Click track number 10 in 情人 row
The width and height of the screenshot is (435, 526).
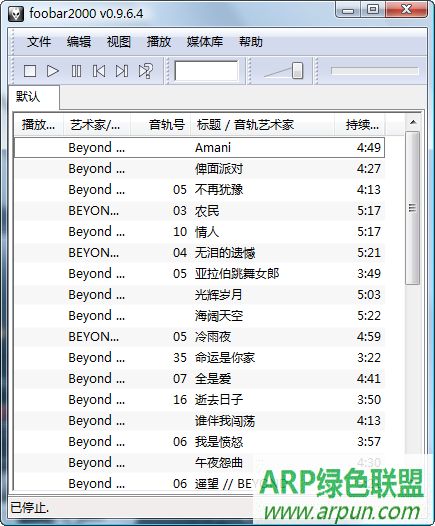180,231
